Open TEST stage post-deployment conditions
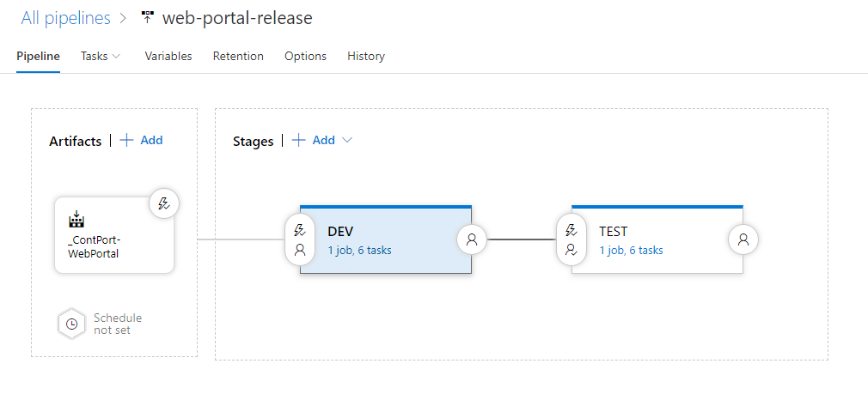868x400 pixels. pyautogui.click(x=743, y=240)
